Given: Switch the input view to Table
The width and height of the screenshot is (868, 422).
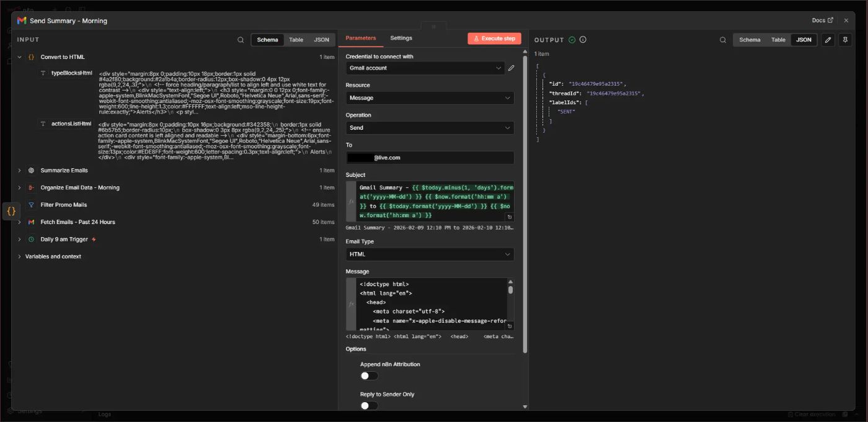Looking at the screenshot, I should coord(296,40).
